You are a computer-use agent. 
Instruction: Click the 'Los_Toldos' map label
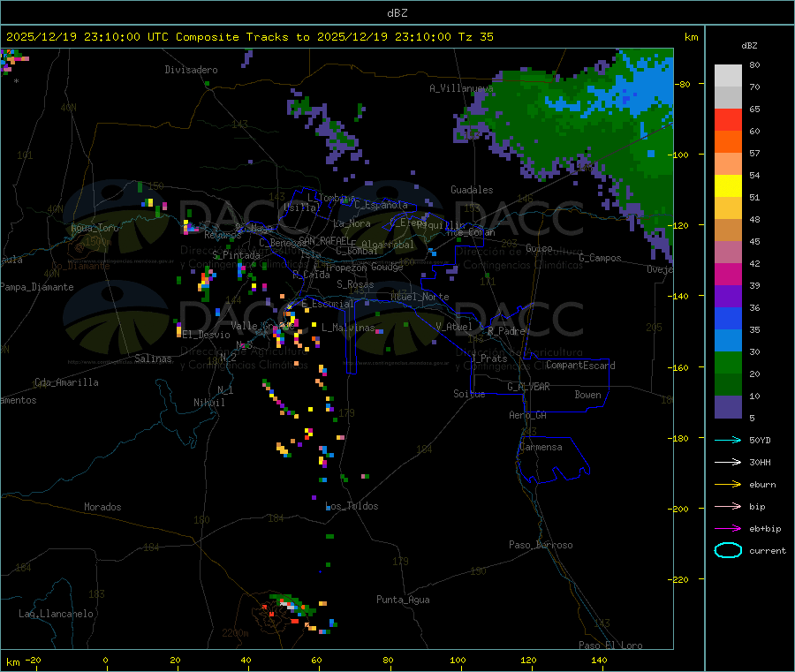click(x=352, y=506)
